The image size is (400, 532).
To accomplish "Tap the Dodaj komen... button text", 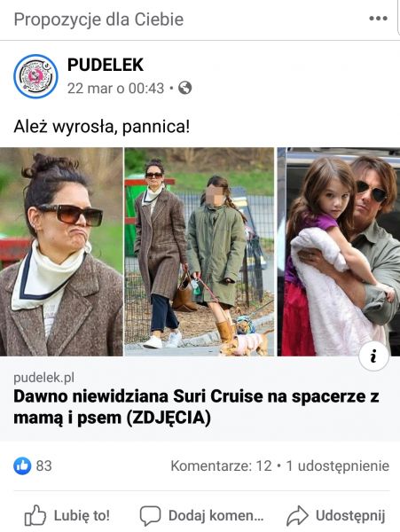I will pos(216,516).
